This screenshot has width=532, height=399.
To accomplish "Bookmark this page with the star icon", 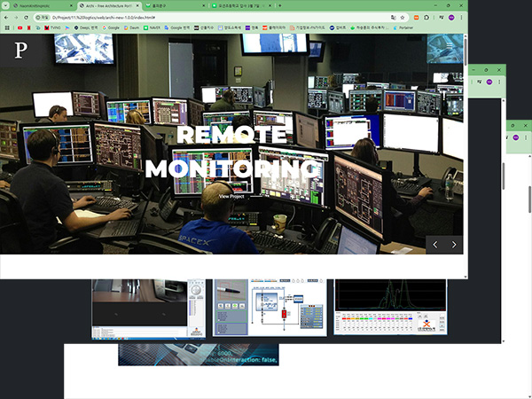I will [x=402, y=17].
